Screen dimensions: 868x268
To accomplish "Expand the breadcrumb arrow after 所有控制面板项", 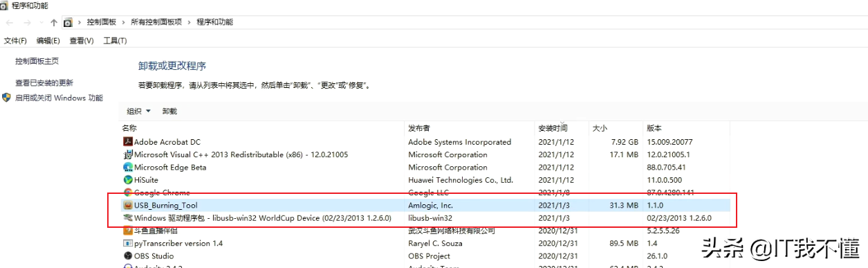I will [188, 22].
